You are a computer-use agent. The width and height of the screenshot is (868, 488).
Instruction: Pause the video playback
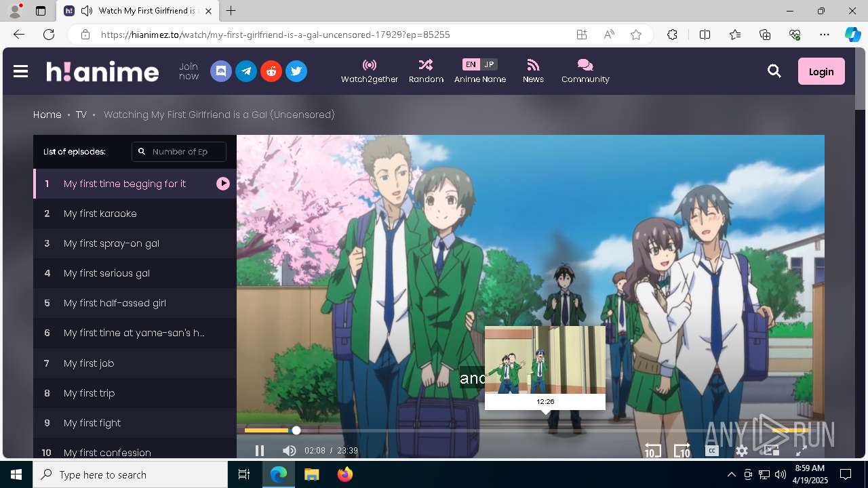260,451
